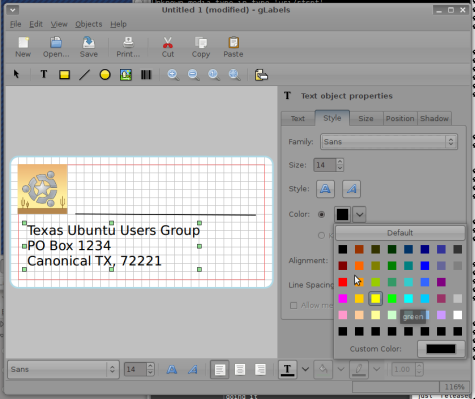Screen dimensions: 475x399
Task: Open the merge properties icon
Action: (x=261, y=75)
